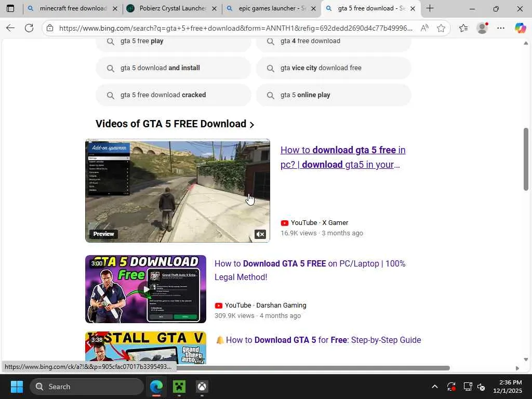The height and width of the screenshot is (399, 532).
Task: Open Settings and more ellipsis menu
Action: pos(501,28)
